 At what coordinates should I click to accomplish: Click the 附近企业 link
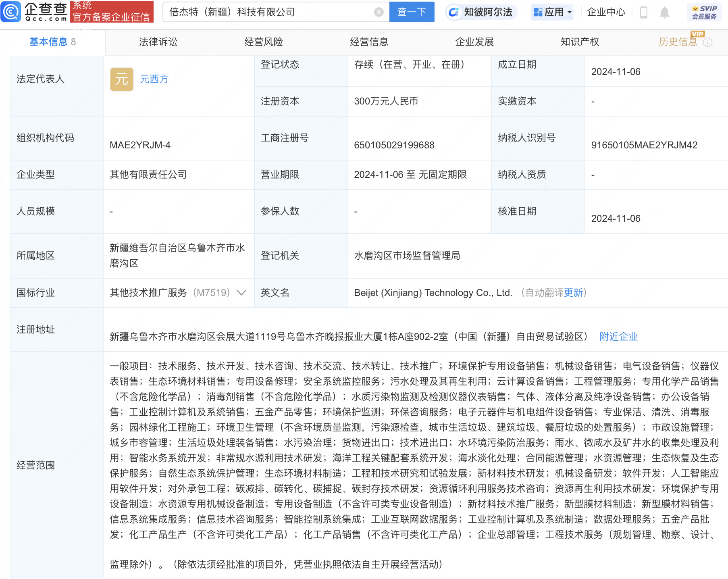618,337
